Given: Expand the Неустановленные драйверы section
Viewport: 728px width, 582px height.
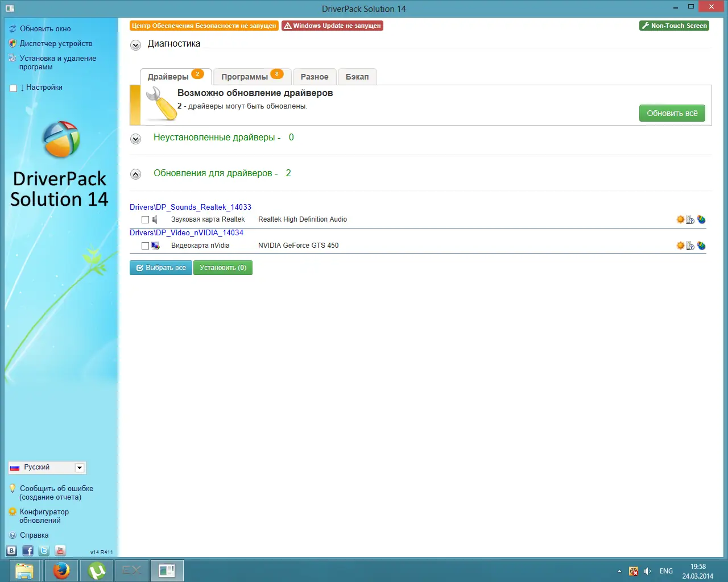Looking at the screenshot, I should (135, 139).
